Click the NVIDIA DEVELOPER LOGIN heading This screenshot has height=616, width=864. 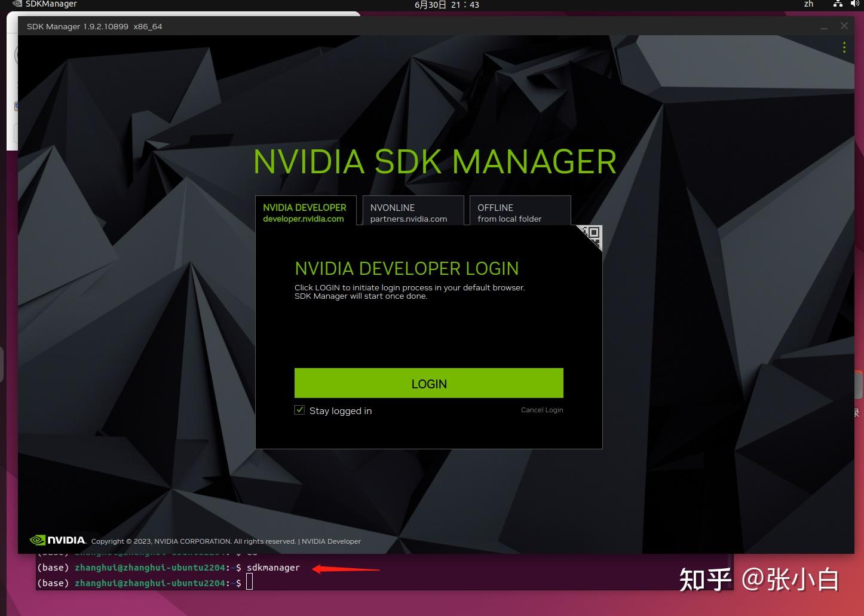click(407, 268)
